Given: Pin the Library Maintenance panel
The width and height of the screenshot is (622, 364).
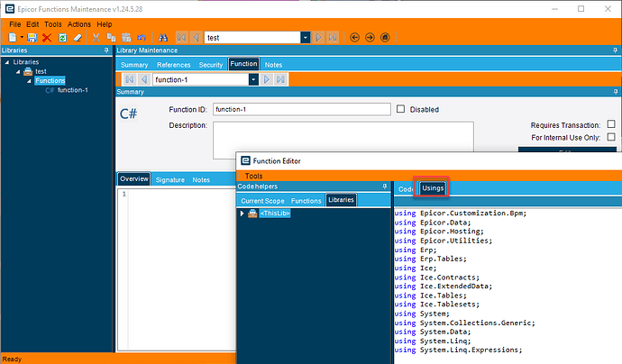Looking at the screenshot, I should [x=616, y=50].
